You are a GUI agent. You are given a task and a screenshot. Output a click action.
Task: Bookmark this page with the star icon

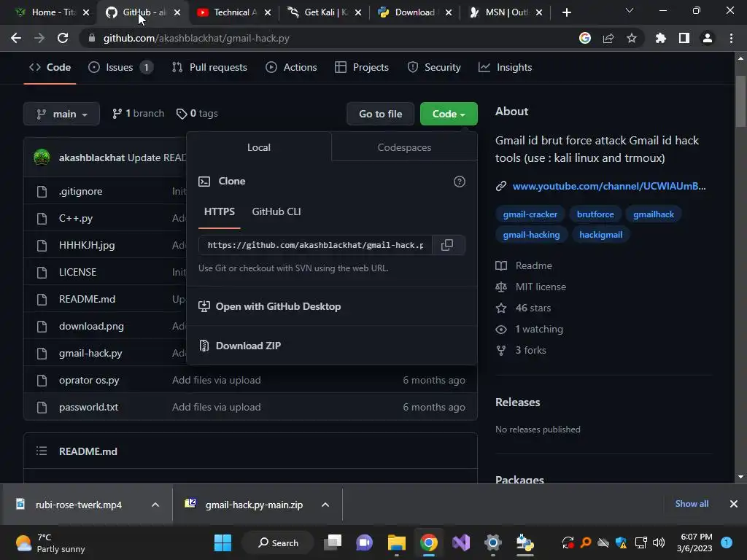point(632,38)
